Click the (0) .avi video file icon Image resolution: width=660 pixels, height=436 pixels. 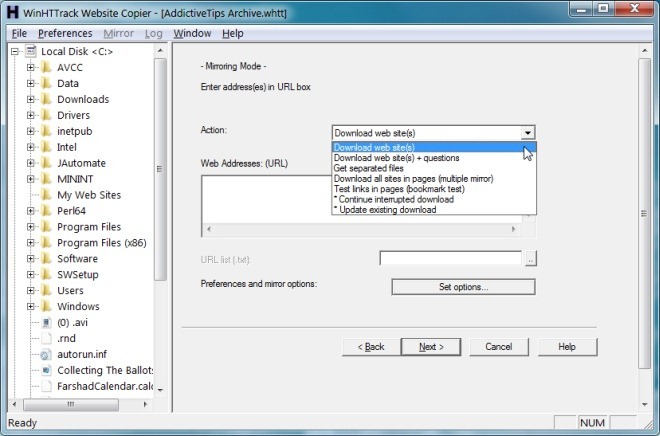point(46,323)
